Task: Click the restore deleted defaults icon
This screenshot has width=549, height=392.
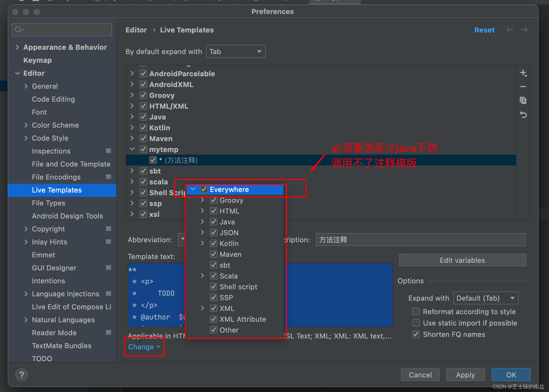Action: coord(523,115)
